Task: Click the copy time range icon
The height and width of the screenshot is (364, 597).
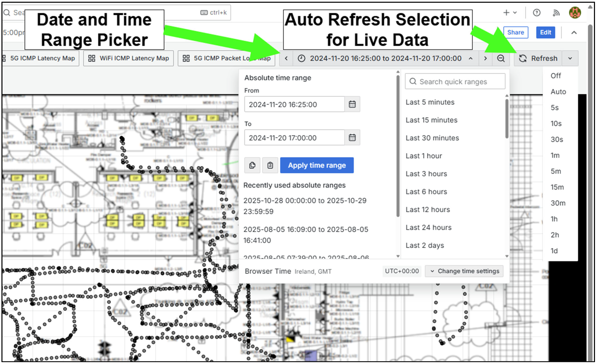Action: 252,165
